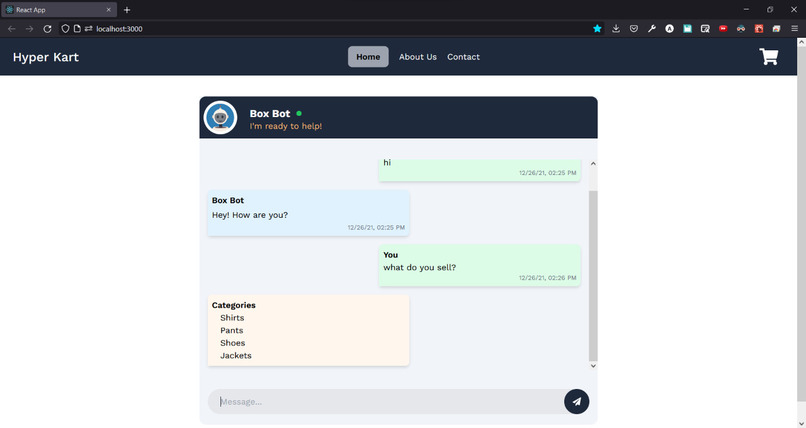Click the Firefox bookmark star icon

coord(597,29)
